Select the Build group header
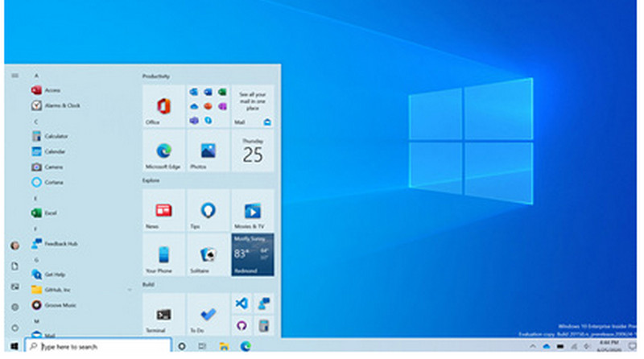Image resolution: width=644 pixels, height=359 pixels. coord(148,284)
